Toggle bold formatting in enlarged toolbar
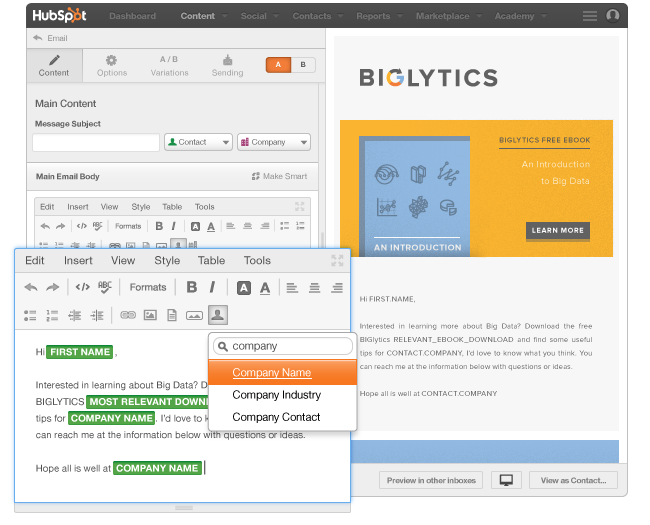 point(192,288)
